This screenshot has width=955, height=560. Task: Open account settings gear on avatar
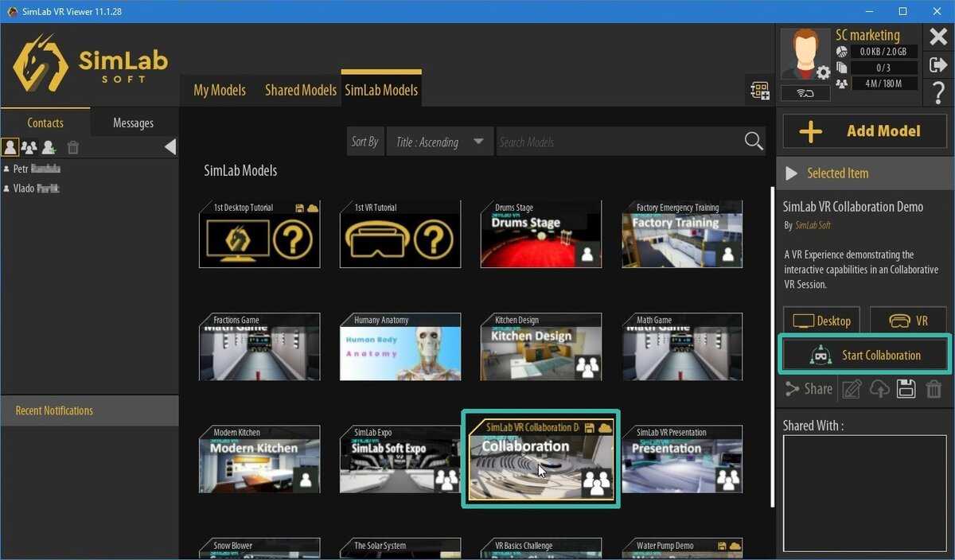(x=823, y=73)
